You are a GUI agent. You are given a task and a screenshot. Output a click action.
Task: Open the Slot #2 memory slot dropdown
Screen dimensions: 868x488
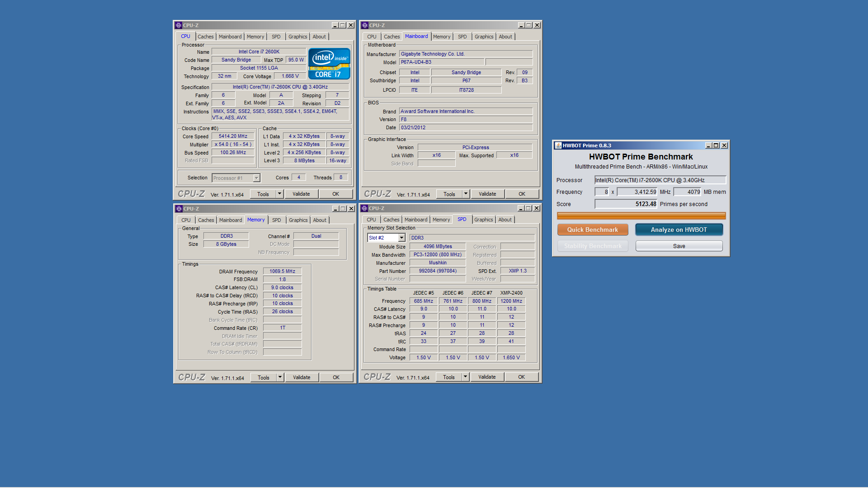[401, 238]
